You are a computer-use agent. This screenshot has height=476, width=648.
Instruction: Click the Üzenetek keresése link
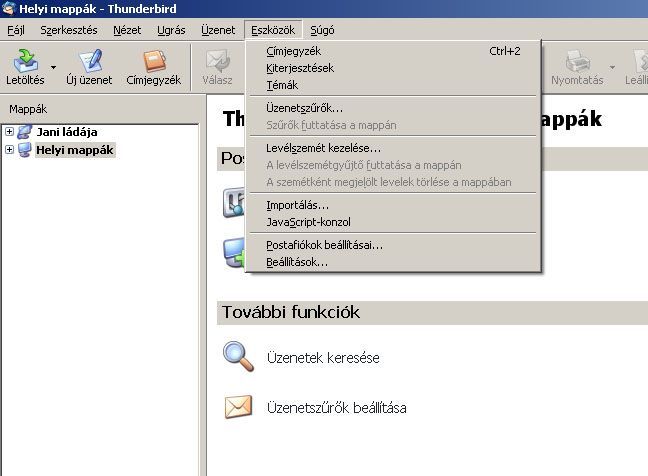[323, 358]
